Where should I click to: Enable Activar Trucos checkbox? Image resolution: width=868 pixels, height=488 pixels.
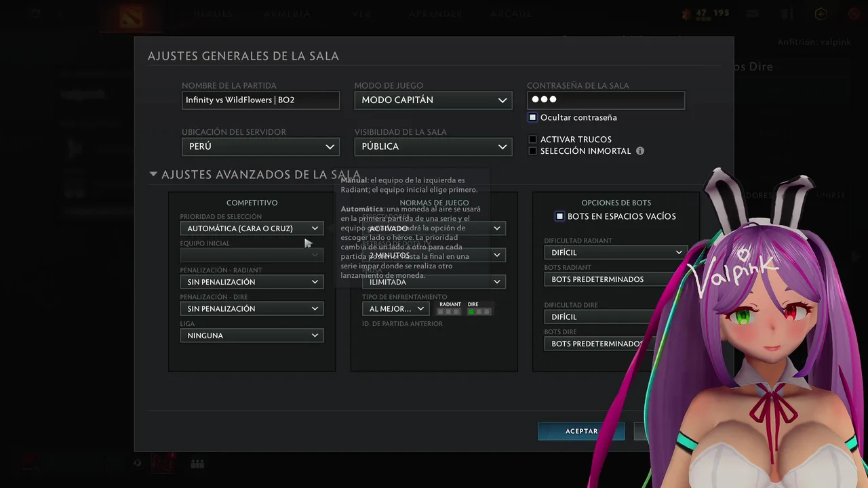click(533, 140)
